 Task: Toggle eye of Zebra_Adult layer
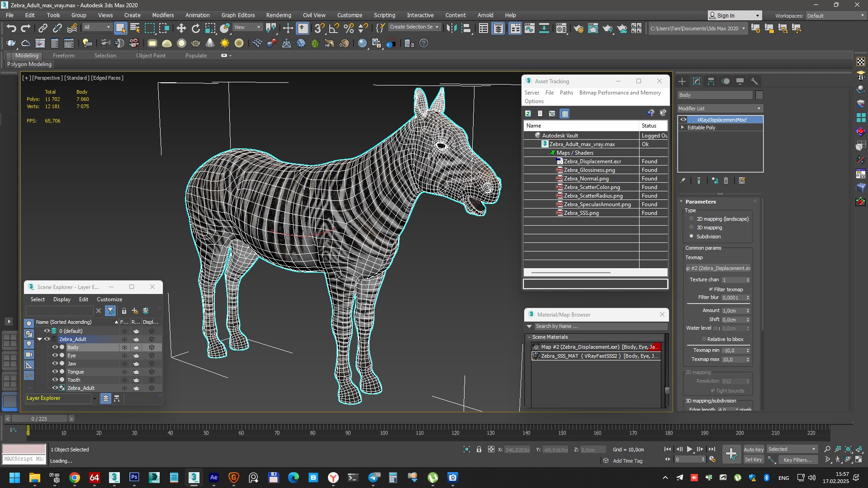(47, 339)
